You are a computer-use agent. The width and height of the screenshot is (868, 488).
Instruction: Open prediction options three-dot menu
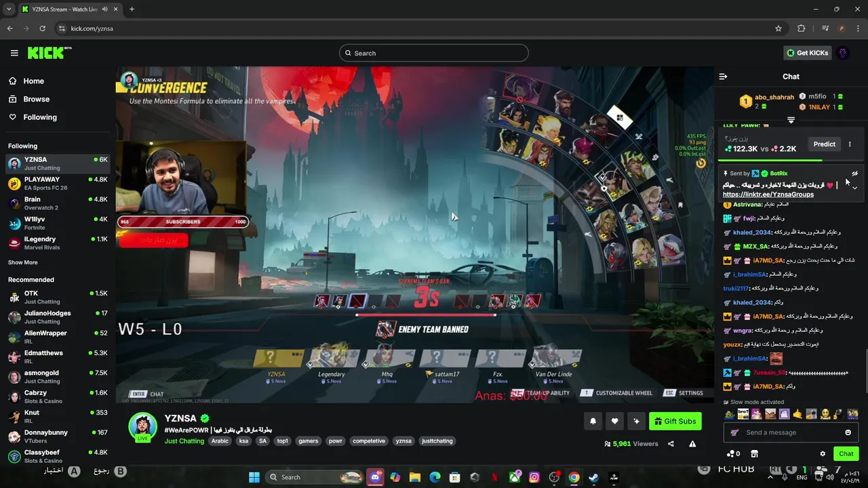pos(850,144)
